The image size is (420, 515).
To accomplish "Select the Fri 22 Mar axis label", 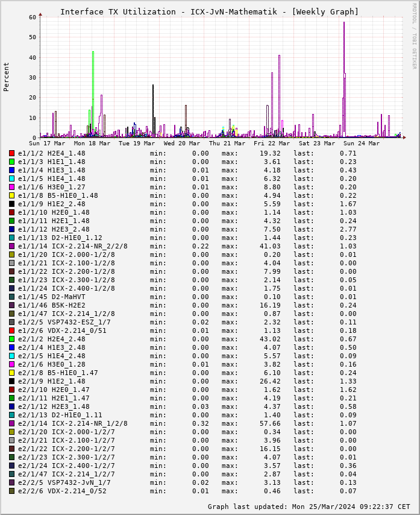I will [271, 144].
